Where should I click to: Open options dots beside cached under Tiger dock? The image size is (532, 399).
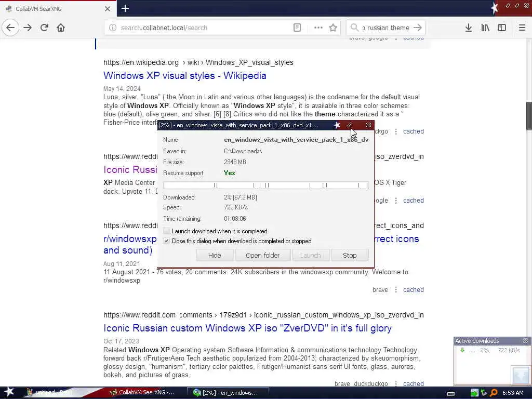click(395, 201)
